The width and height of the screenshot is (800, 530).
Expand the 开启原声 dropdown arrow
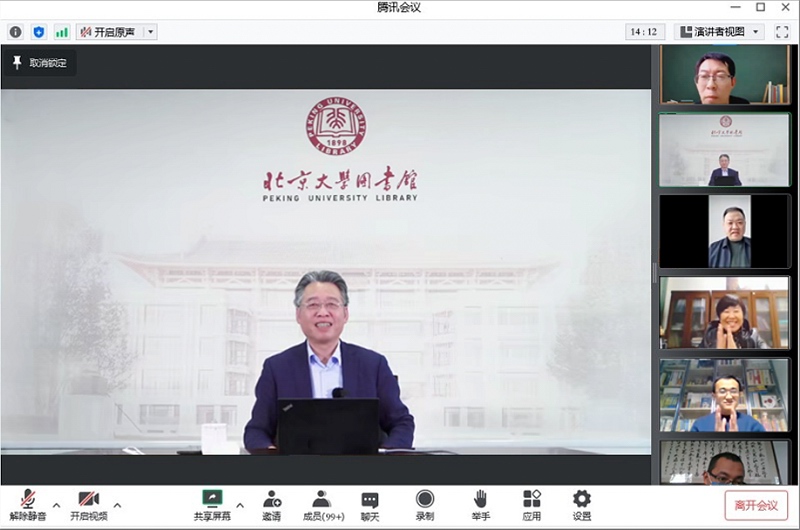coord(151,32)
